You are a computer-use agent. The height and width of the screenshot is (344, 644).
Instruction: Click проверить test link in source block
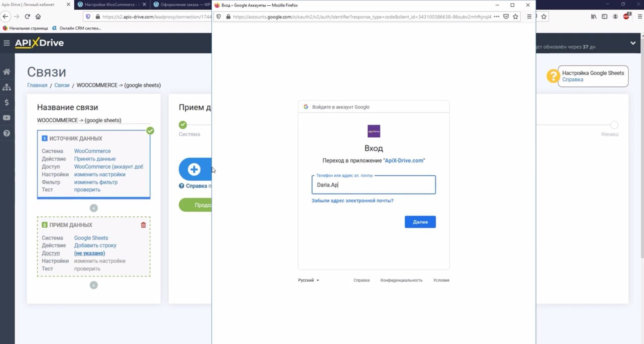pyautogui.click(x=87, y=190)
